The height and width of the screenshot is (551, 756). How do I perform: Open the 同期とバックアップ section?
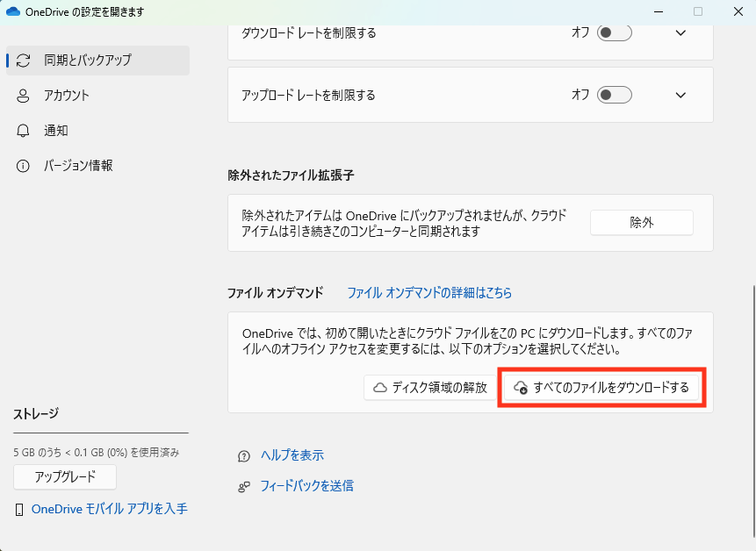(97, 61)
